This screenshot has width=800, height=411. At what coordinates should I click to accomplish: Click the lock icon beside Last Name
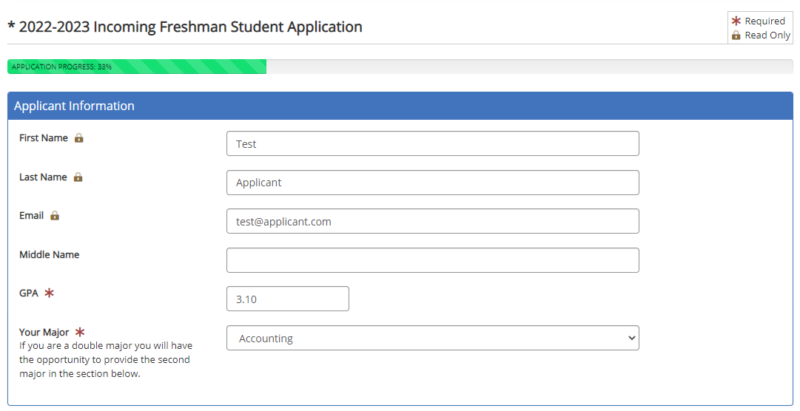click(x=78, y=177)
